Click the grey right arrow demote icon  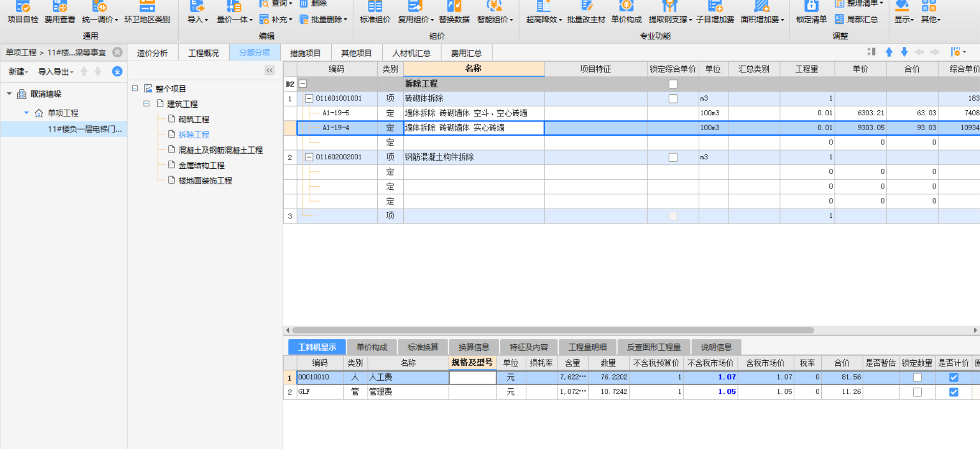coord(935,52)
